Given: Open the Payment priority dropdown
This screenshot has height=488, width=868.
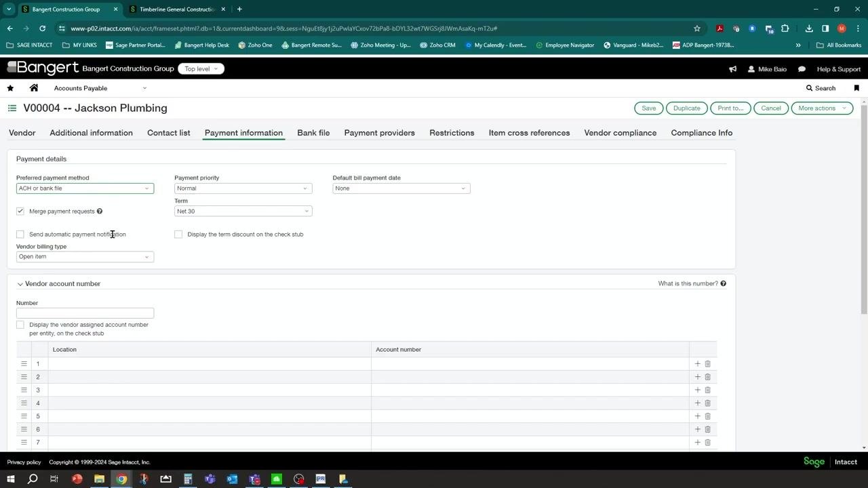Looking at the screenshot, I should coord(243,188).
